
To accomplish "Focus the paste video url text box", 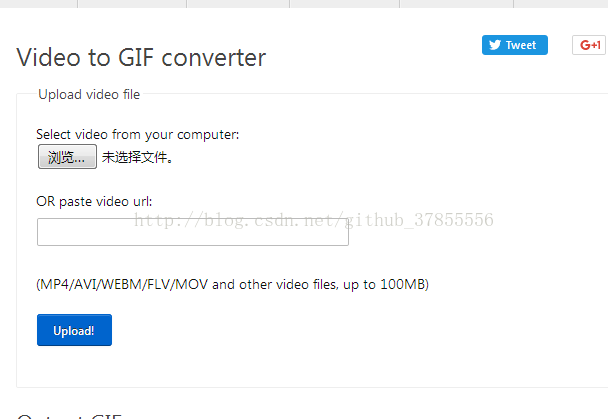I will click(193, 232).
